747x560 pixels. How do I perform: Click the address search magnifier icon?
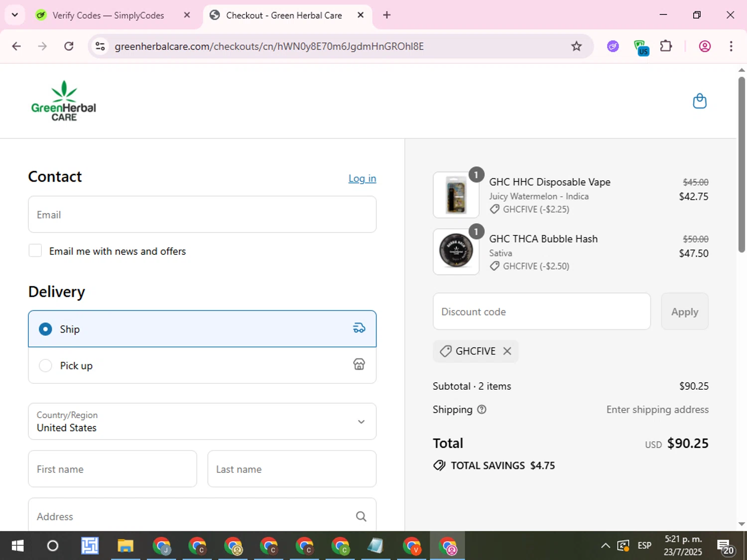click(x=361, y=516)
